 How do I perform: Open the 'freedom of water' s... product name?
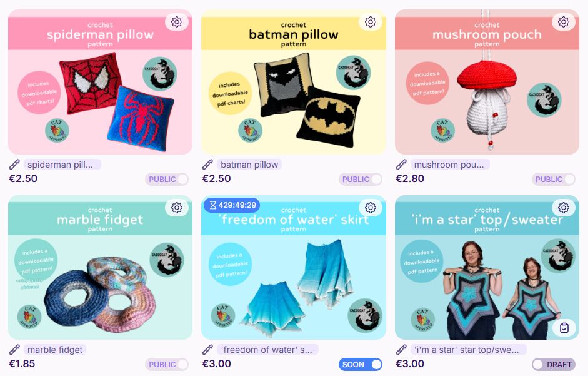pos(267,350)
